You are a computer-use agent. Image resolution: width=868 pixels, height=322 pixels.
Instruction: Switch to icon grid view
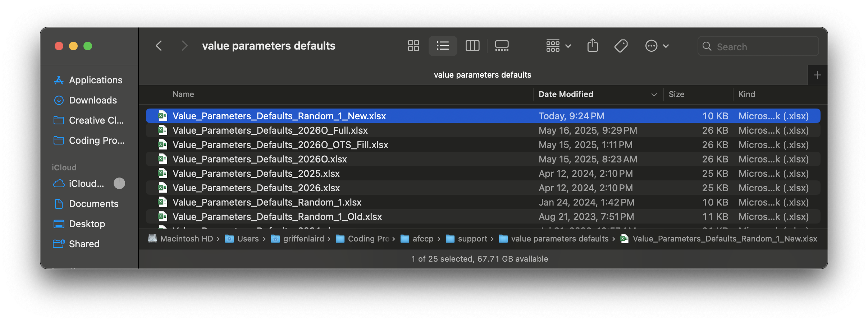tap(414, 46)
